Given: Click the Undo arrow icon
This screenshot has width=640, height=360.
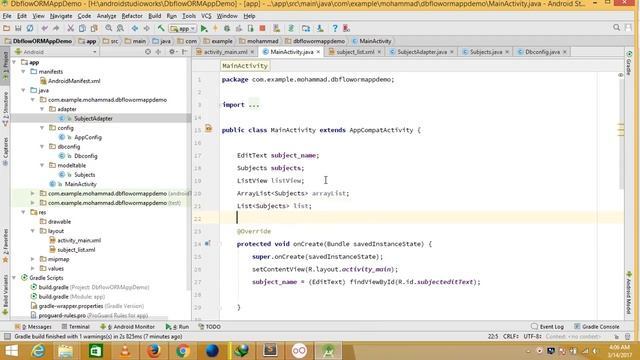Looking at the screenshot, I should tap(44, 28).
